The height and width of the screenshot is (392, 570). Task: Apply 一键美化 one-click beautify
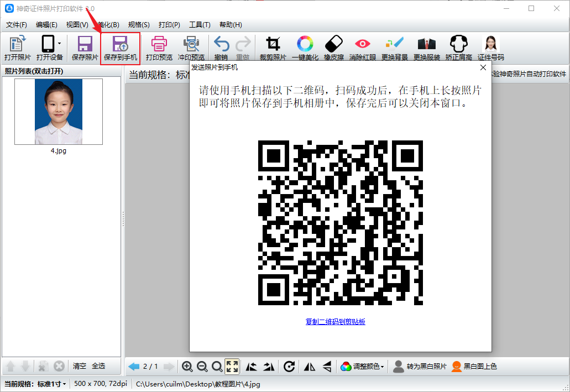point(305,48)
